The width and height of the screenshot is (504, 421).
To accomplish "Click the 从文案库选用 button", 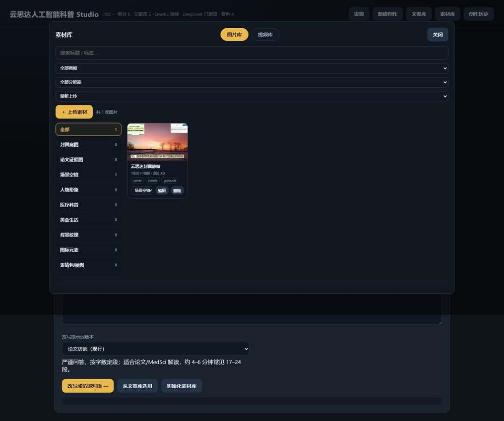I will click(137, 386).
